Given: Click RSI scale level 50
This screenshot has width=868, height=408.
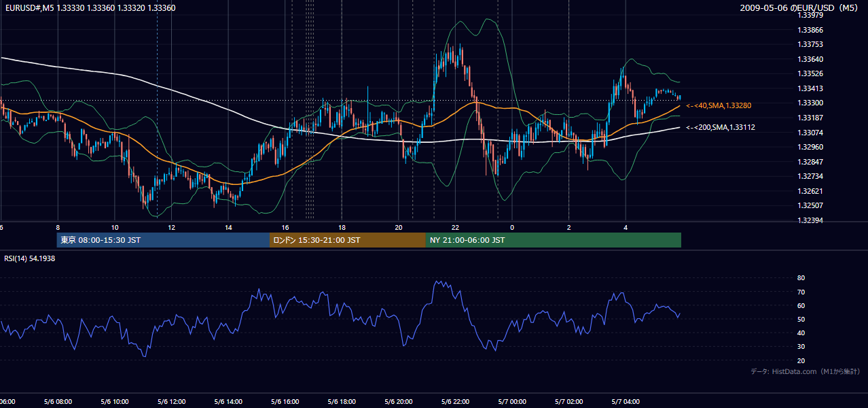Looking at the screenshot, I should [801, 319].
